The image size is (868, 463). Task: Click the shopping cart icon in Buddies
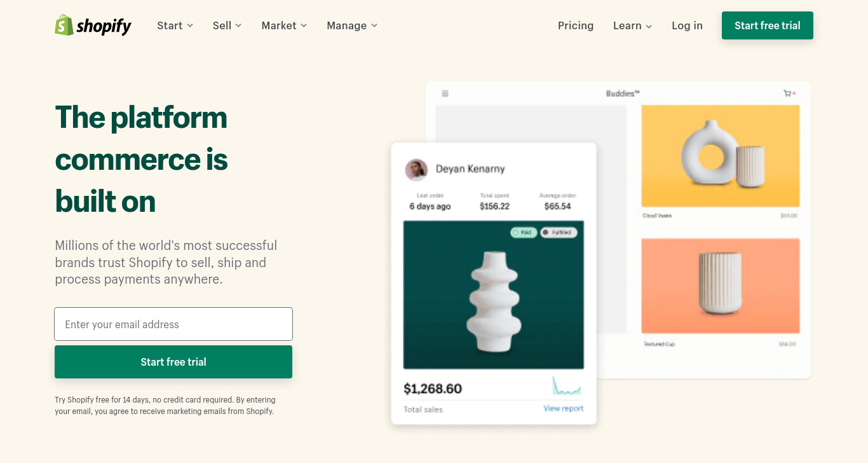[788, 93]
